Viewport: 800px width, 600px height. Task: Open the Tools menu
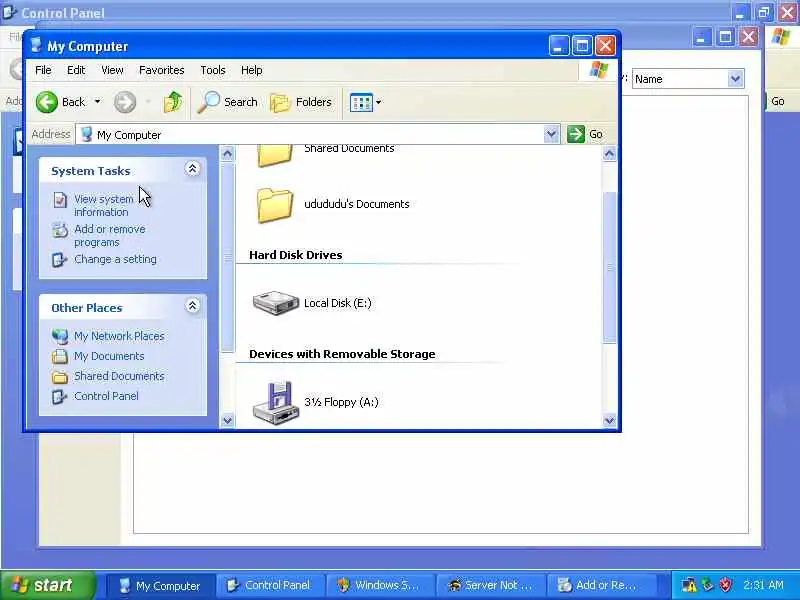click(213, 70)
